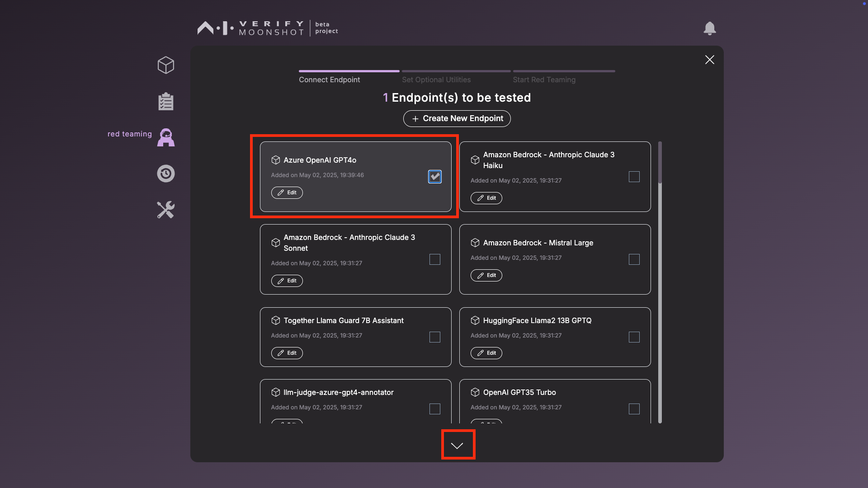The image size is (868, 488).
Task: Click the 'Endpoint(s) to be tested' heading
Action: (x=461, y=98)
